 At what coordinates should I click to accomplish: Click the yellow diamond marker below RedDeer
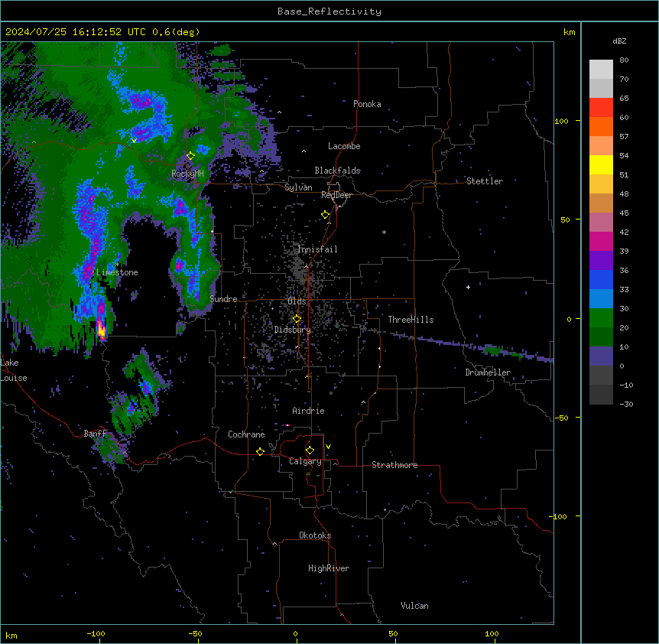point(326,215)
